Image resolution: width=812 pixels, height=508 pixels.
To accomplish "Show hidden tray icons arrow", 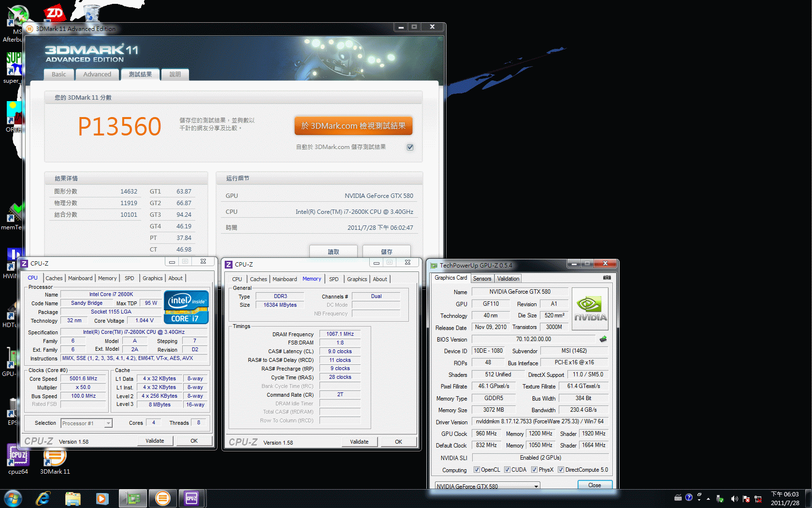I will [709, 498].
